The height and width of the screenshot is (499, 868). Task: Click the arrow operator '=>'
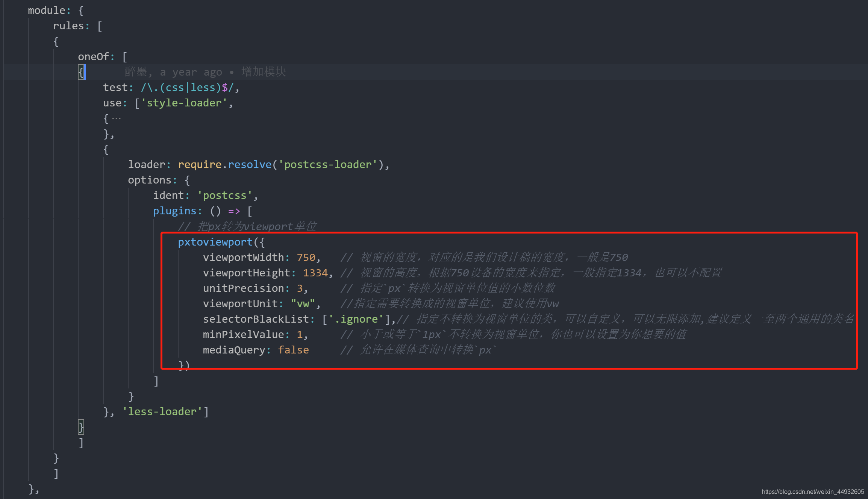pos(234,211)
